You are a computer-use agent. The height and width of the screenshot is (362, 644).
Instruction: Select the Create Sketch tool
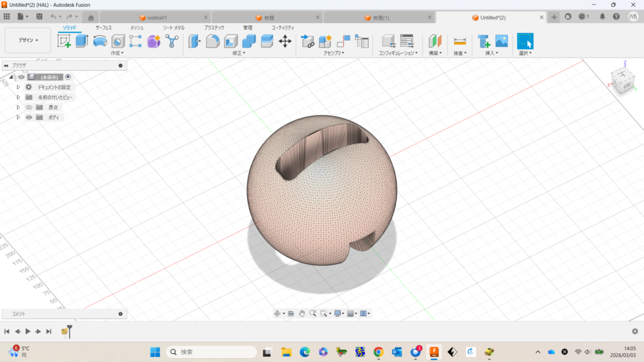[x=64, y=41]
